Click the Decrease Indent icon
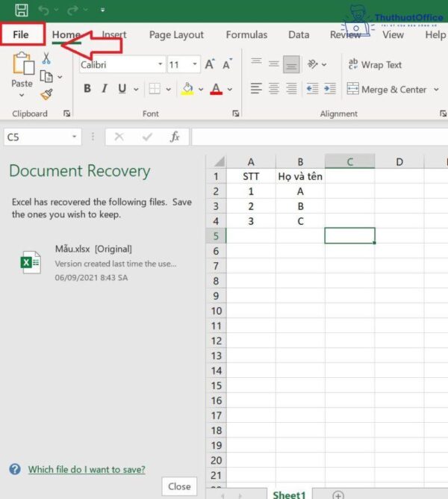 pyautogui.click(x=312, y=88)
